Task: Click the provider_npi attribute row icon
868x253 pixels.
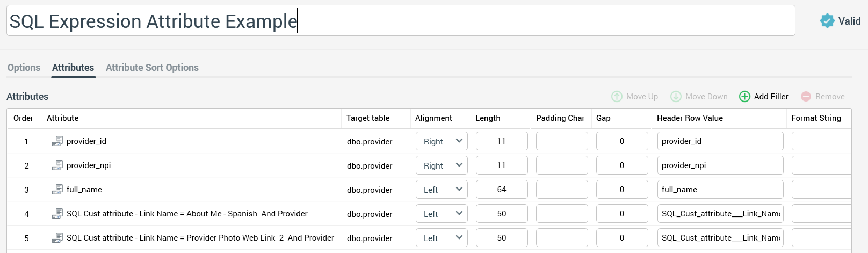Action: click(x=57, y=165)
